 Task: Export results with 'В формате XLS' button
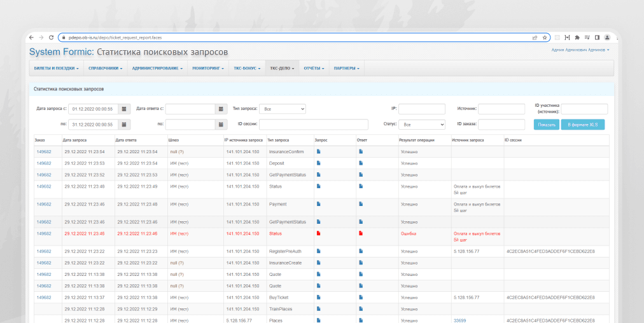[x=582, y=125]
